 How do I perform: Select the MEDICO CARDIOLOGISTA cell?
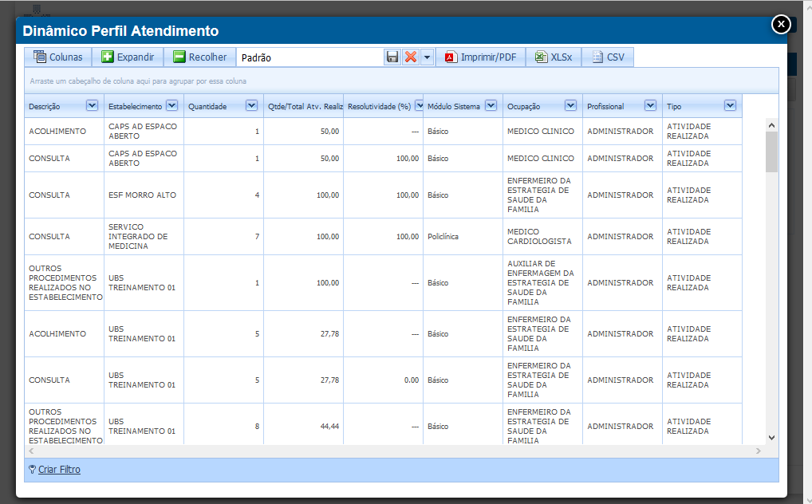pyautogui.click(x=542, y=237)
